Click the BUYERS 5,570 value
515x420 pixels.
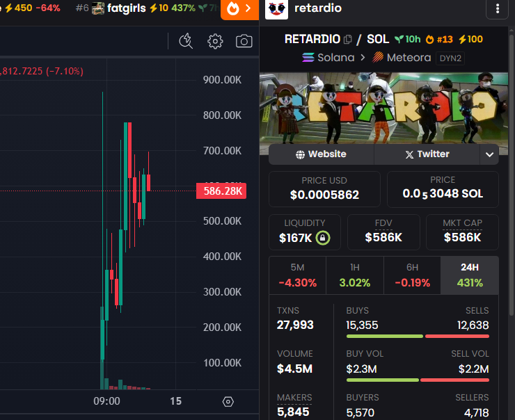pos(360,413)
